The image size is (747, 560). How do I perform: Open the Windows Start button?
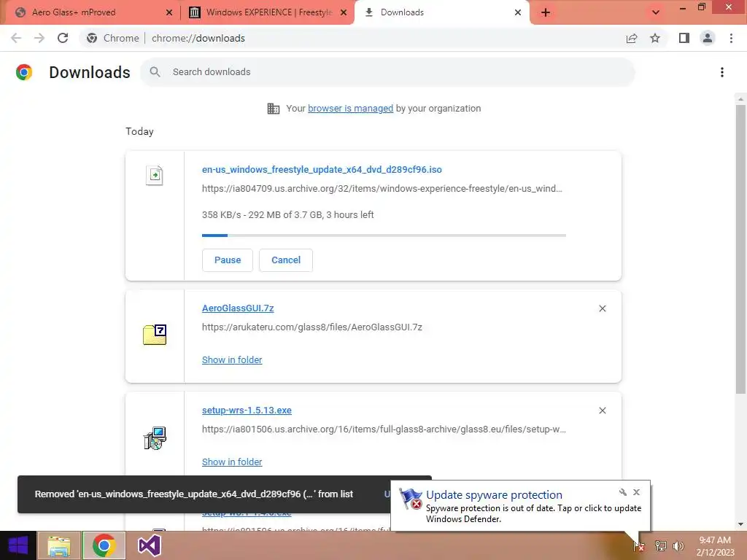18,545
